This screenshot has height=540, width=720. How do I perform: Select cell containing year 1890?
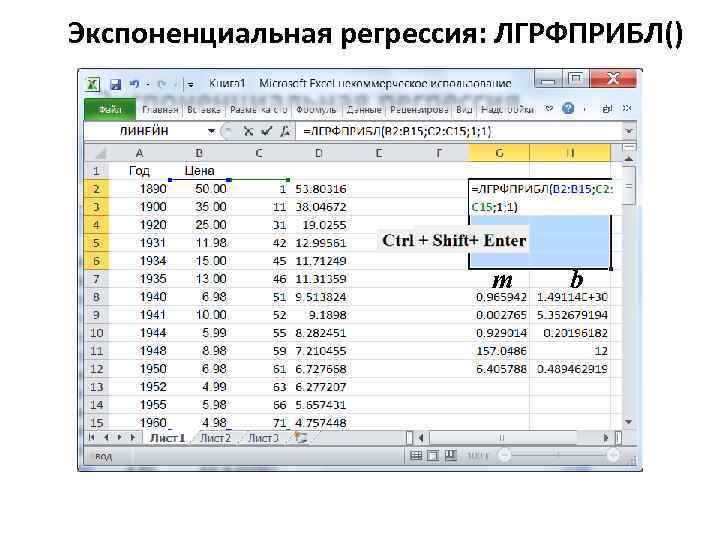pos(140,189)
